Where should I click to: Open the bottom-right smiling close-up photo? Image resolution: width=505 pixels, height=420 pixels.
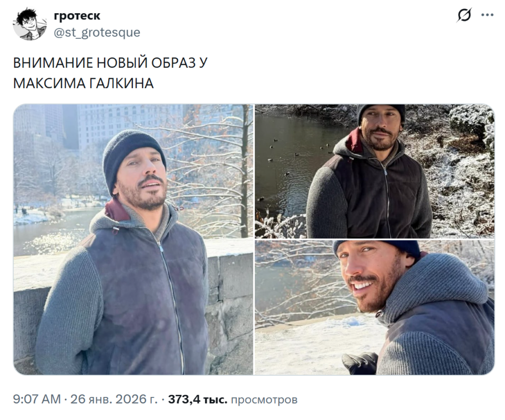click(x=375, y=308)
